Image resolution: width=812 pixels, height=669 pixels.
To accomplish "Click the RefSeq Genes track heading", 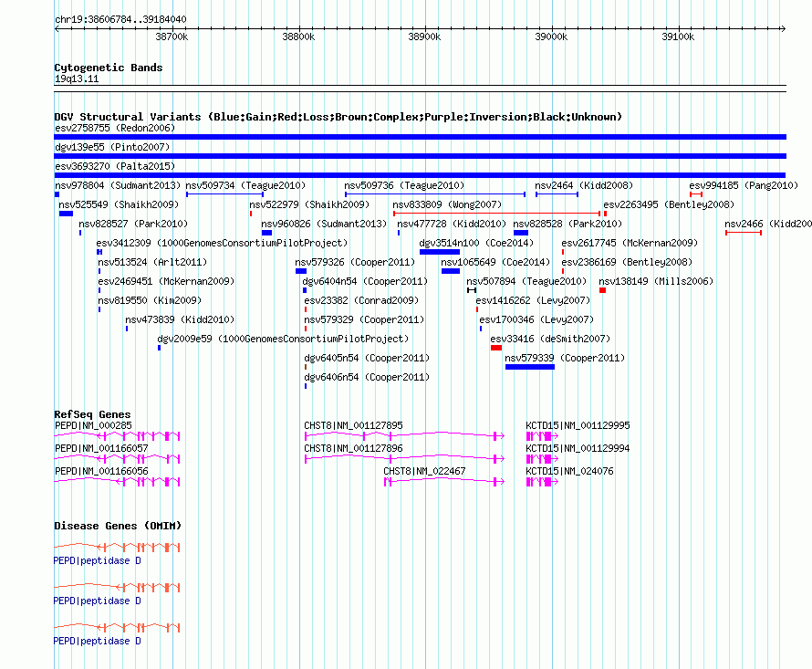I will [92, 414].
